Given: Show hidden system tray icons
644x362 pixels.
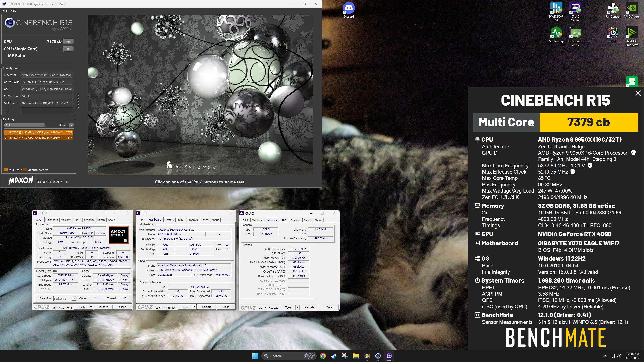Looking at the screenshot, I should [x=605, y=356].
